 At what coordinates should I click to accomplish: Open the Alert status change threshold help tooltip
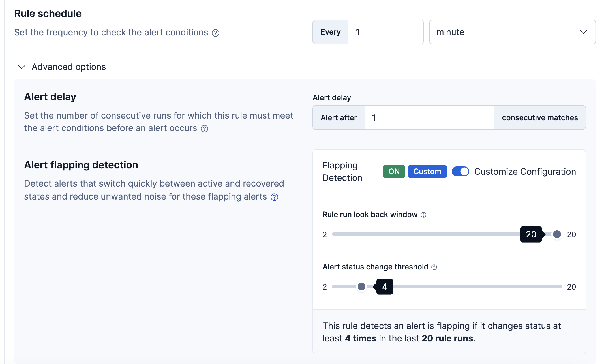click(434, 267)
